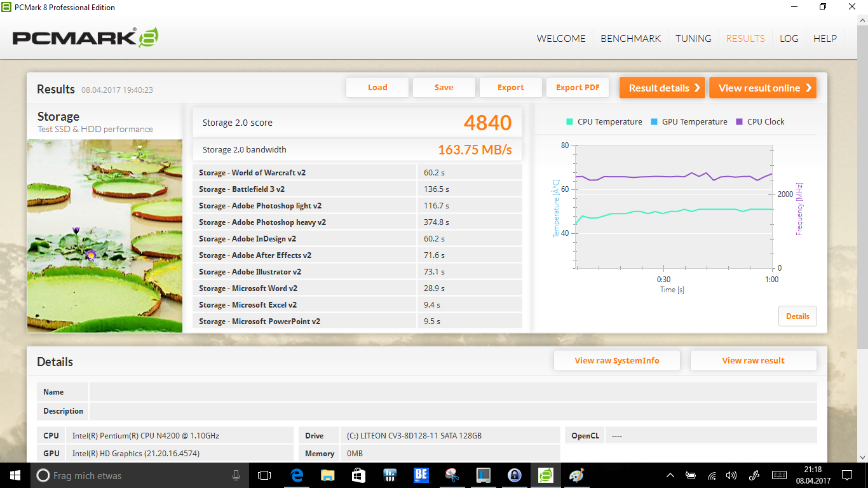Viewport: 868px width, 488px height.
Task: Open HWiNFO taskbar icon
Action: tap(390, 475)
